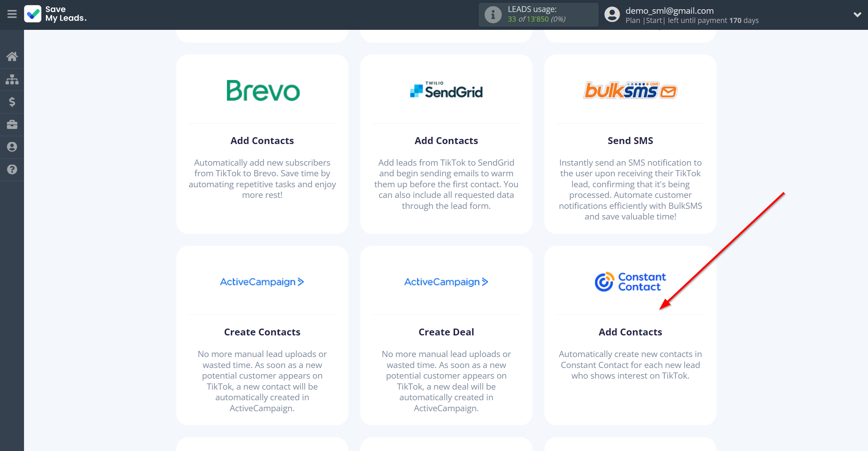The image size is (868, 451).
Task: Open the user profile sidebar icon
Action: pos(12,147)
